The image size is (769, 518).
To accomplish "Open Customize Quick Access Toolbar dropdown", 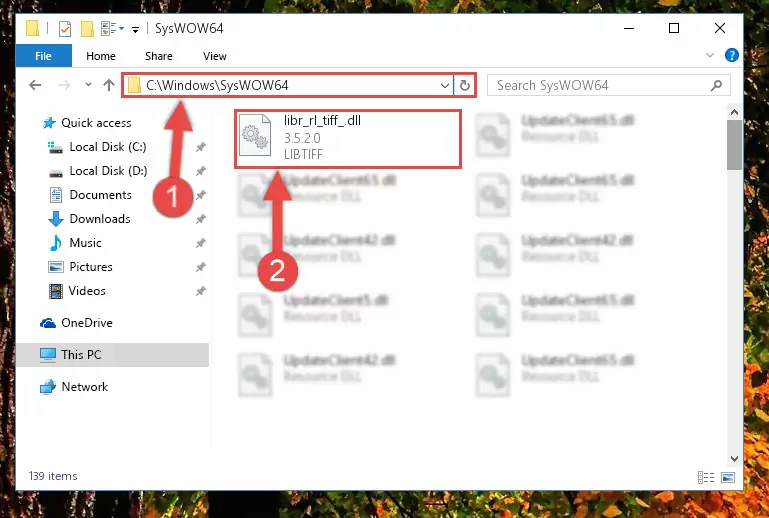I will point(135,30).
